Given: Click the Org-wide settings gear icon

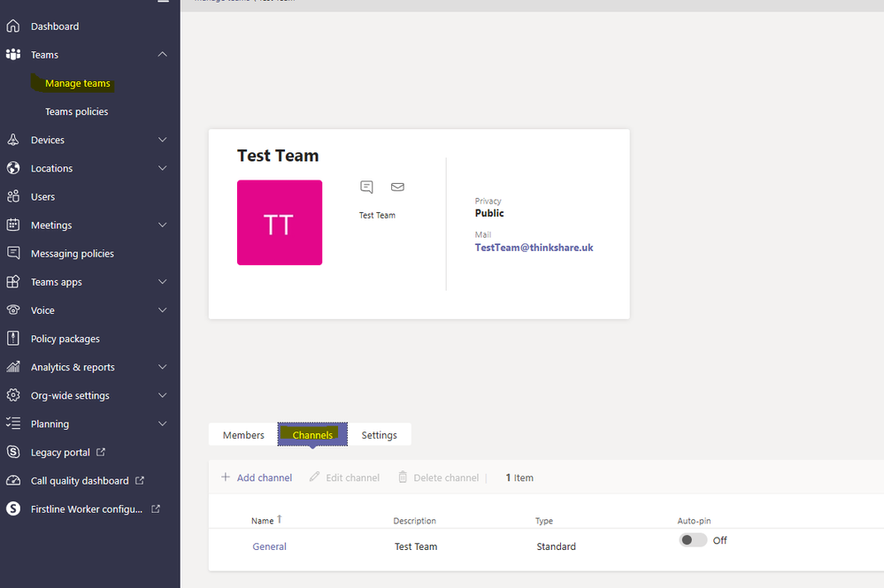Looking at the screenshot, I should [x=13, y=395].
